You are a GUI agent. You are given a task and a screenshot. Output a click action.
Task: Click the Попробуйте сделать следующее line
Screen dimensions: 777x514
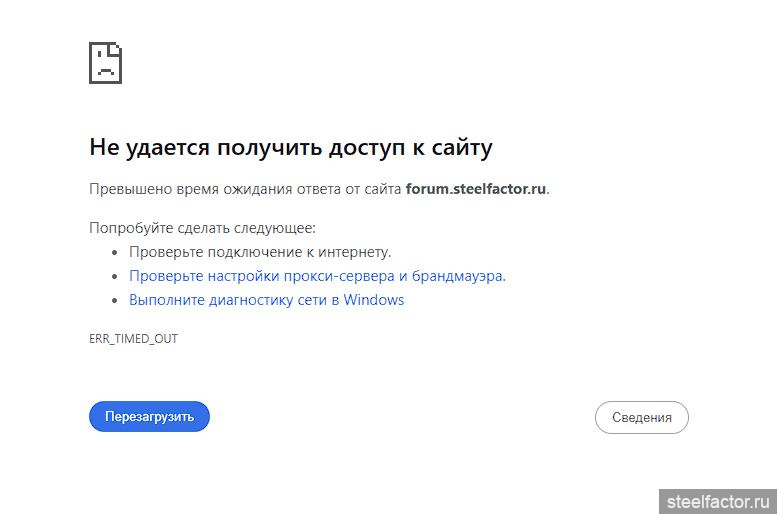pyautogui.click(x=202, y=228)
